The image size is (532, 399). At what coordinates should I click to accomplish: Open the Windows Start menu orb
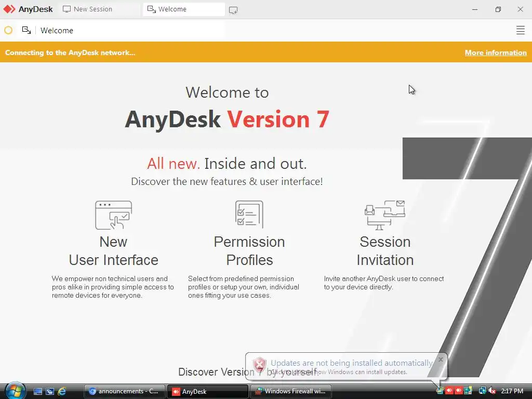(x=15, y=391)
